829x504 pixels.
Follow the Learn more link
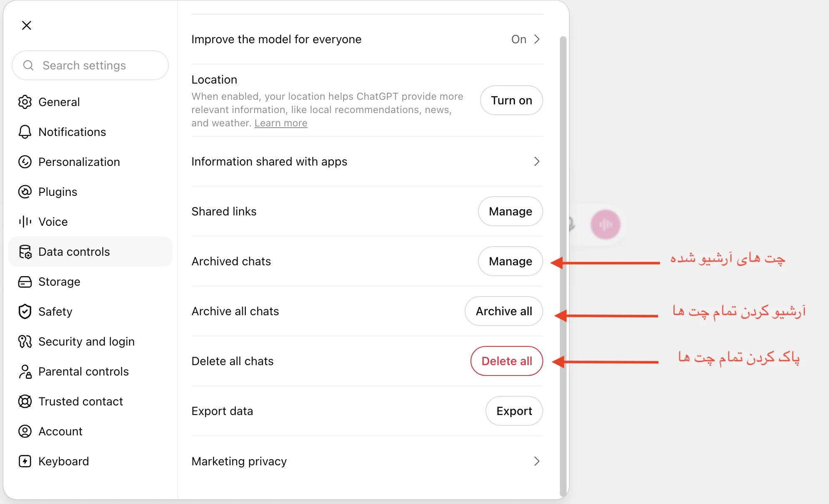(x=281, y=123)
